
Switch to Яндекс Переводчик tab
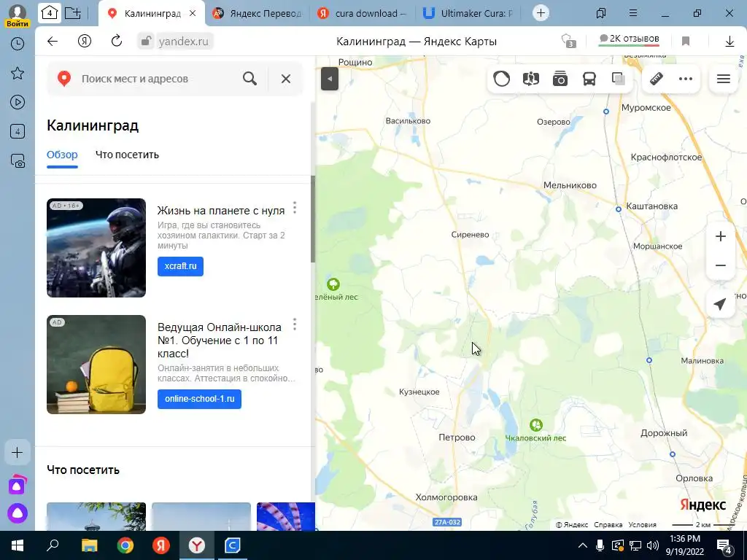(x=258, y=13)
